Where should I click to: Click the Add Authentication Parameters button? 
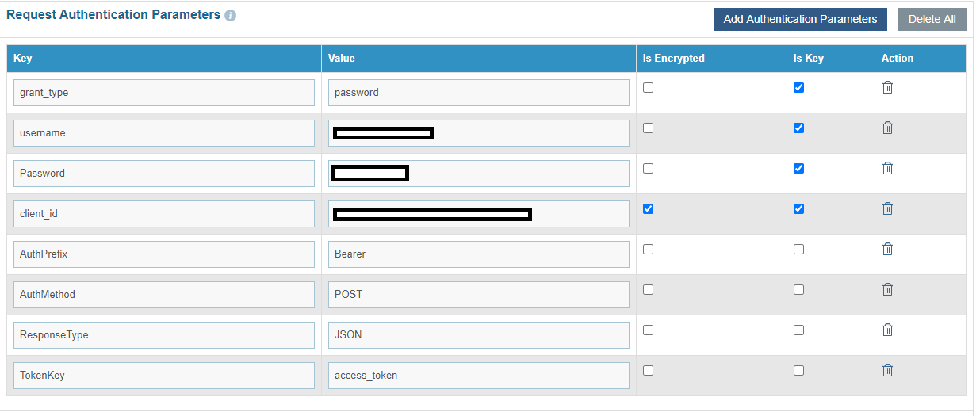click(x=800, y=20)
